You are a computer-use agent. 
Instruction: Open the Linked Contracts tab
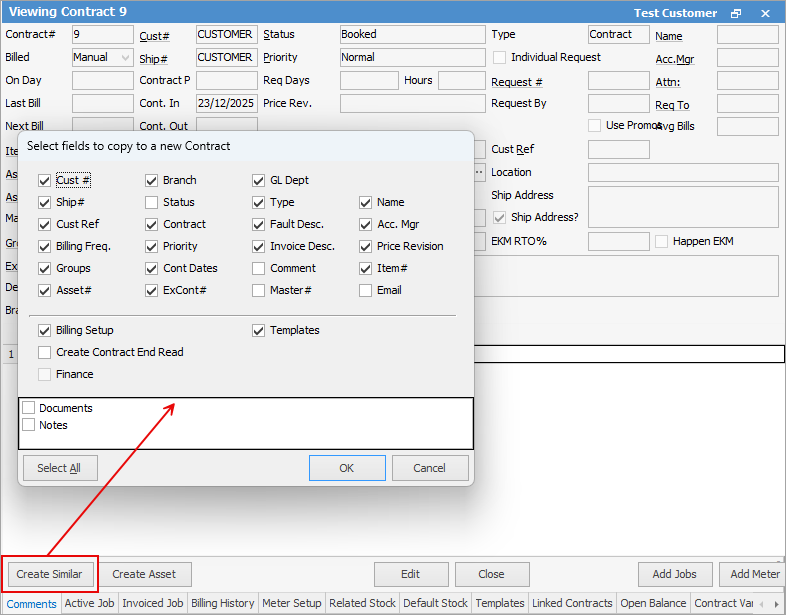pos(572,603)
